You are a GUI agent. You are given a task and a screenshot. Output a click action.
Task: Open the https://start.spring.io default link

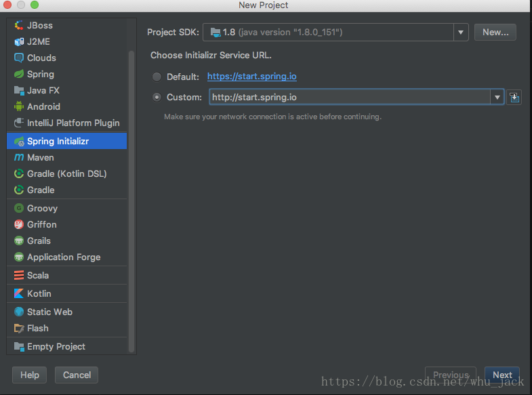coord(251,77)
